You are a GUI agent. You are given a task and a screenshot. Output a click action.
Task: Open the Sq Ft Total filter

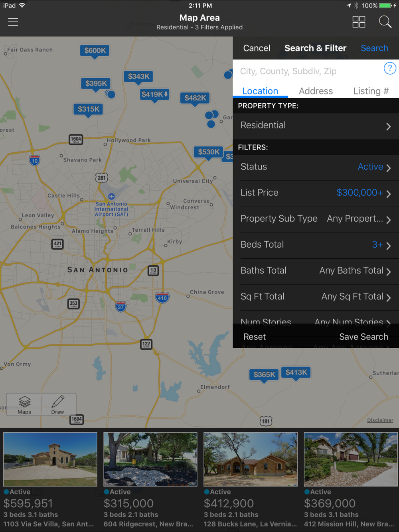pos(316,297)
